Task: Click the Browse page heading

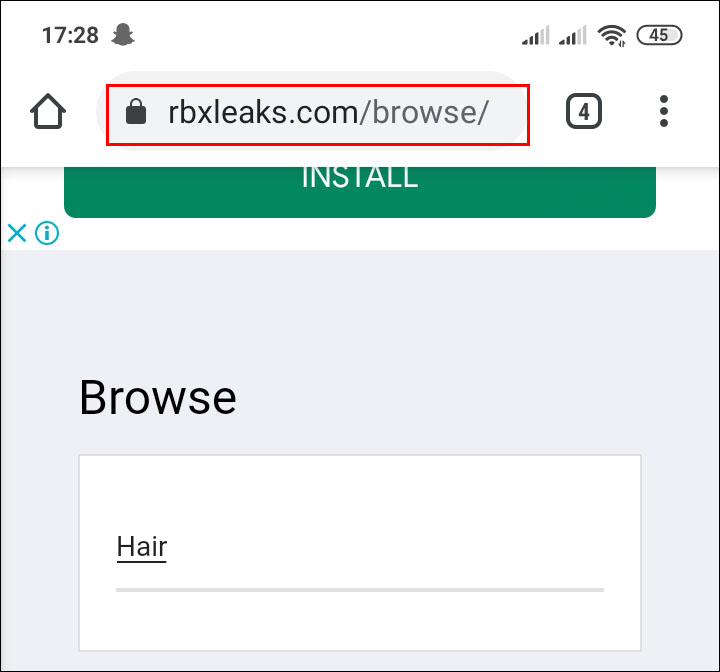Action: 158,398
